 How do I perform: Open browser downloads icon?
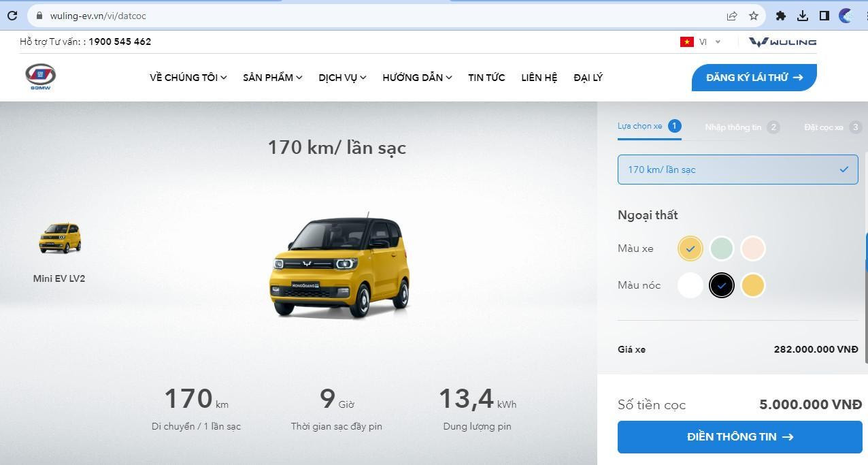[803, 16]
